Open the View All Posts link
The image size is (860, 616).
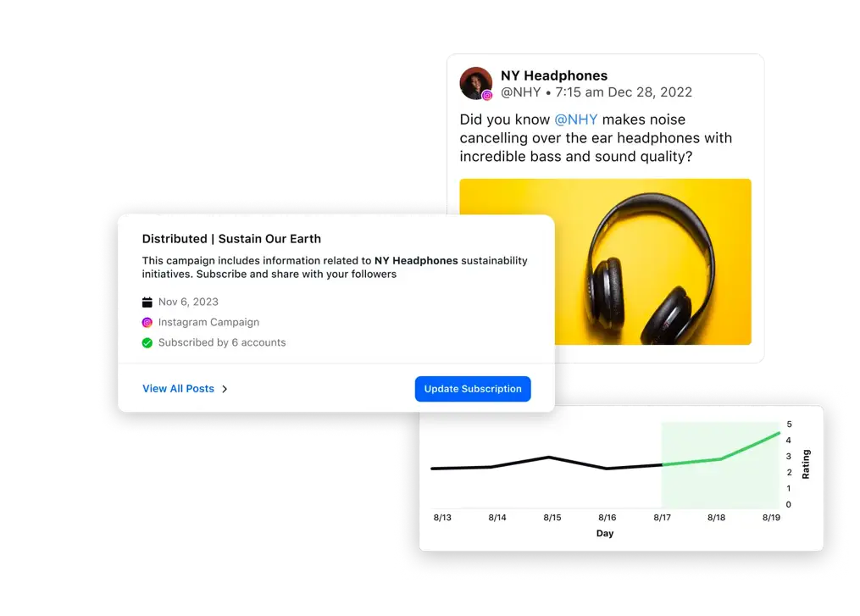tap(178, 388)
